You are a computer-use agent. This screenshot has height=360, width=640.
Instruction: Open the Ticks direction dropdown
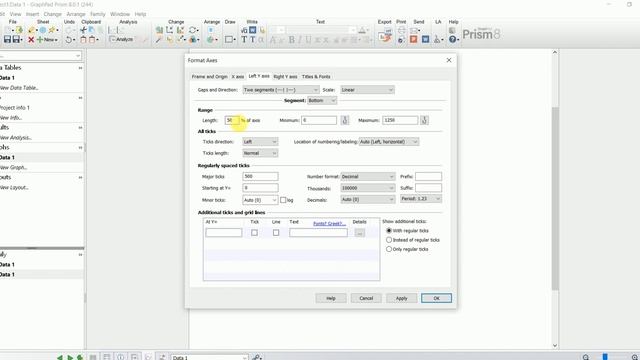click(260, 142)
